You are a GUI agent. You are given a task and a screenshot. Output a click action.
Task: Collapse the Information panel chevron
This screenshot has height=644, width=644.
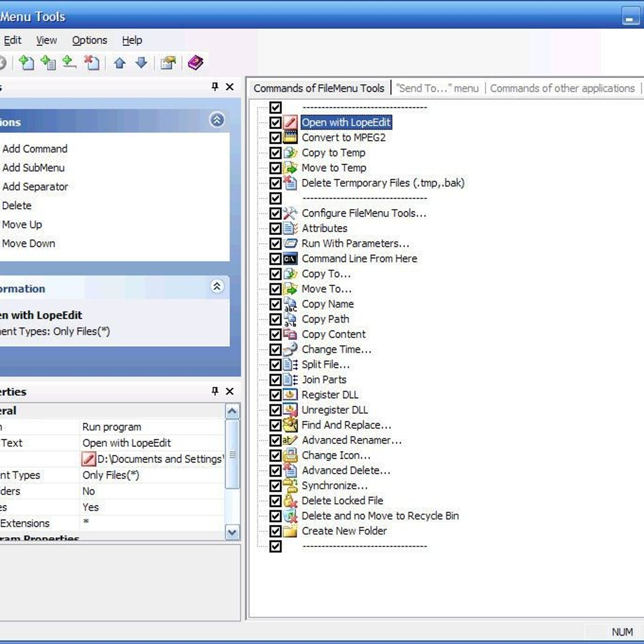217,287
